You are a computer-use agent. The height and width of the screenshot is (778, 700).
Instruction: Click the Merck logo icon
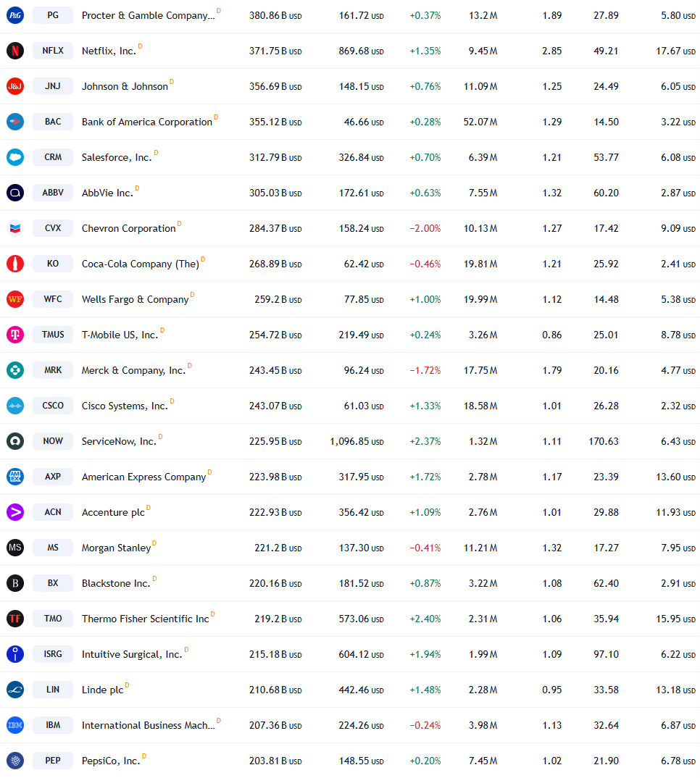(x=15, y=370)
